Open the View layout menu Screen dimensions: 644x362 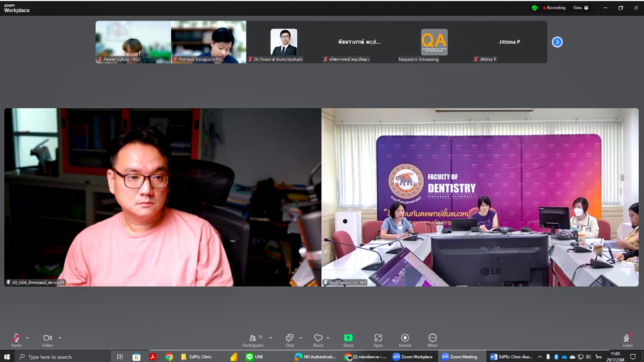click(580, 8)
